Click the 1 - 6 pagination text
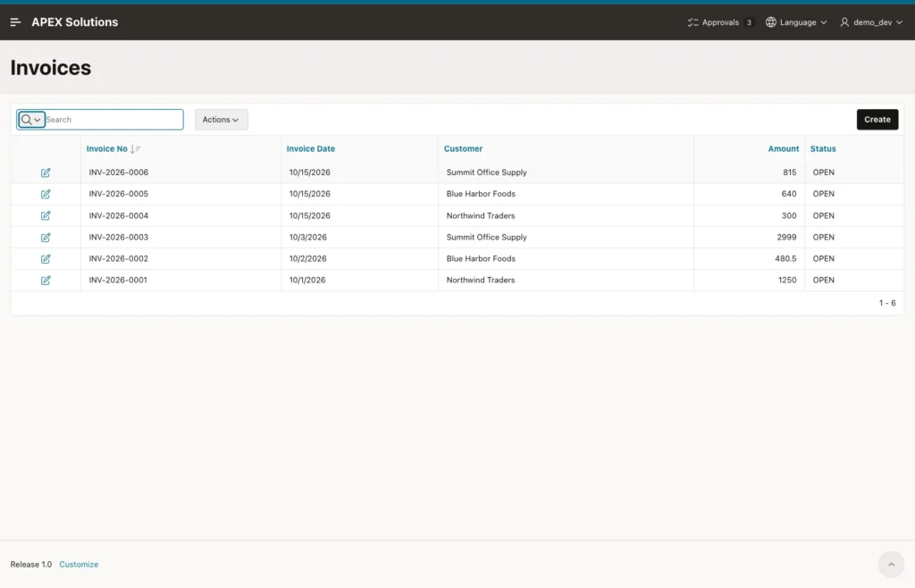 pos(887,303)
